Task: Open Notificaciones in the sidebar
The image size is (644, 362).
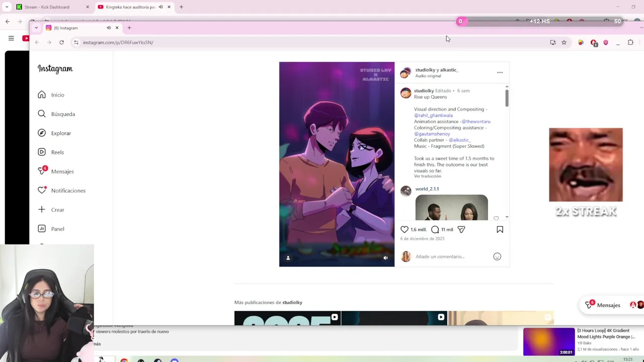Action: click(61, 191)
